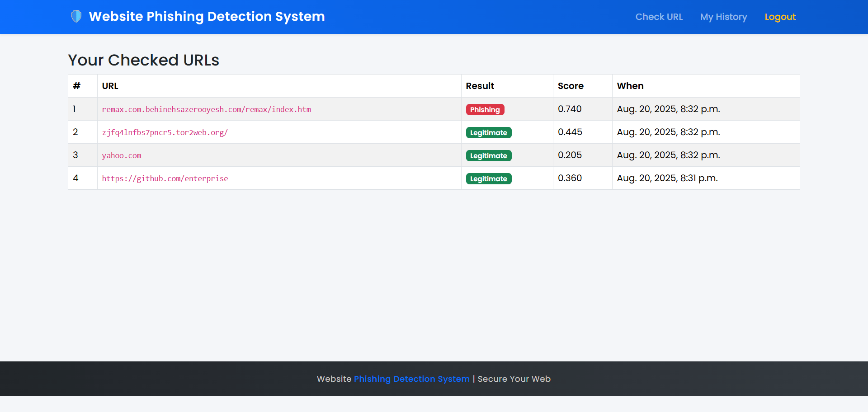
Task: Click the Legitimate badge for yahoo.com
Action: point(489,155)
